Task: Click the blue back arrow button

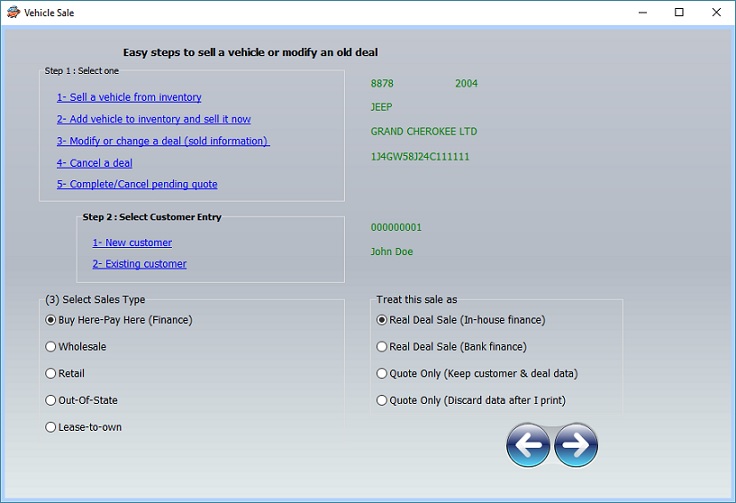Action: point(528,445)
